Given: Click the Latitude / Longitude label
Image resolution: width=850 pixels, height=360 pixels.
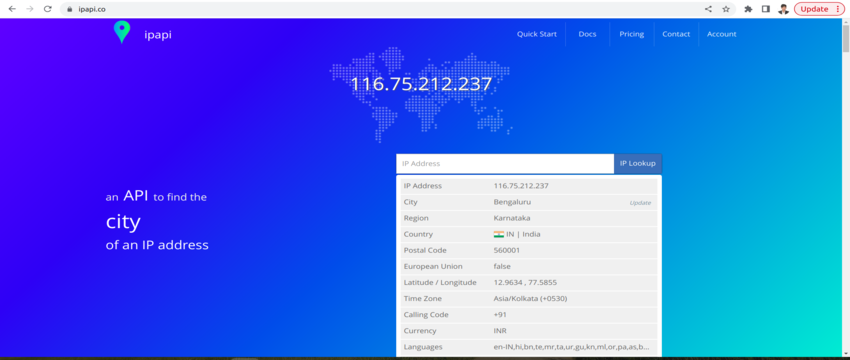Looking at the screenshot, I should (440, 282).
